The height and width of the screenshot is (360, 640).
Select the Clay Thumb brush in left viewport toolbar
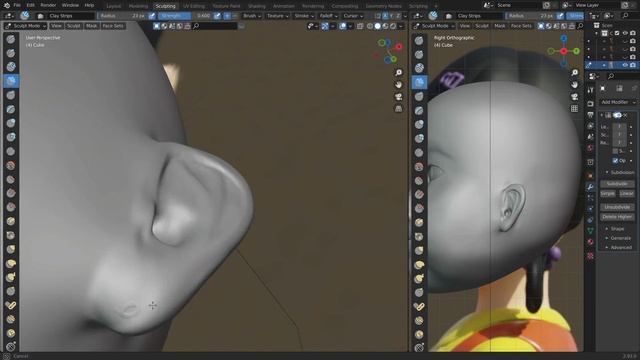11,95
